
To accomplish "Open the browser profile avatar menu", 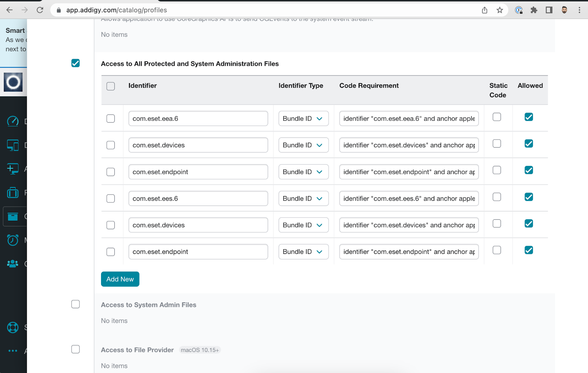I will 564,10.
